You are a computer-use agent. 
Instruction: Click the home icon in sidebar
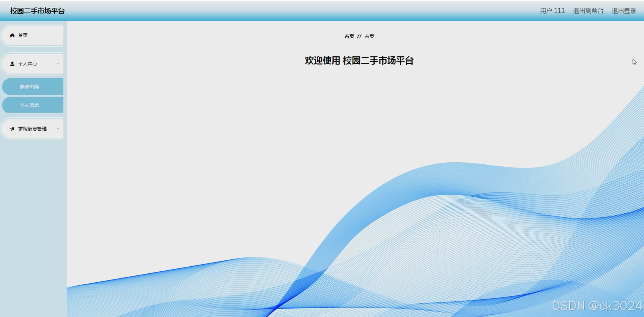pos(12,35)
